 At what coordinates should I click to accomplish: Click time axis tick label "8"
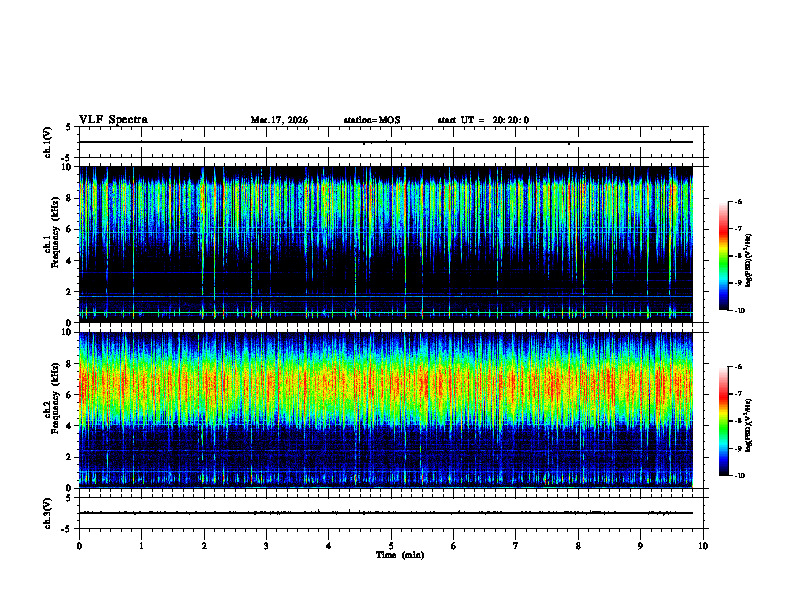[x=578, y=546]
